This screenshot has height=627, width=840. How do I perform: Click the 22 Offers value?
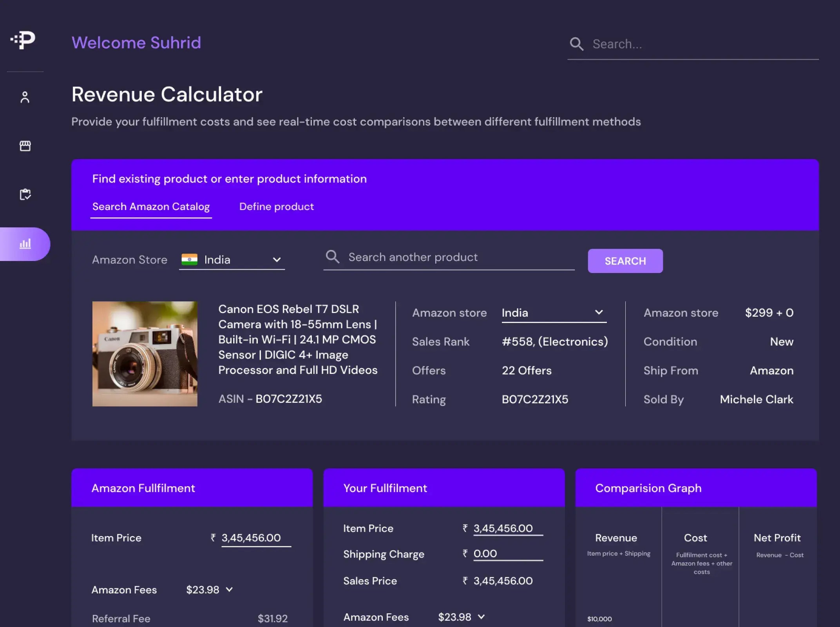coord(527,371)
